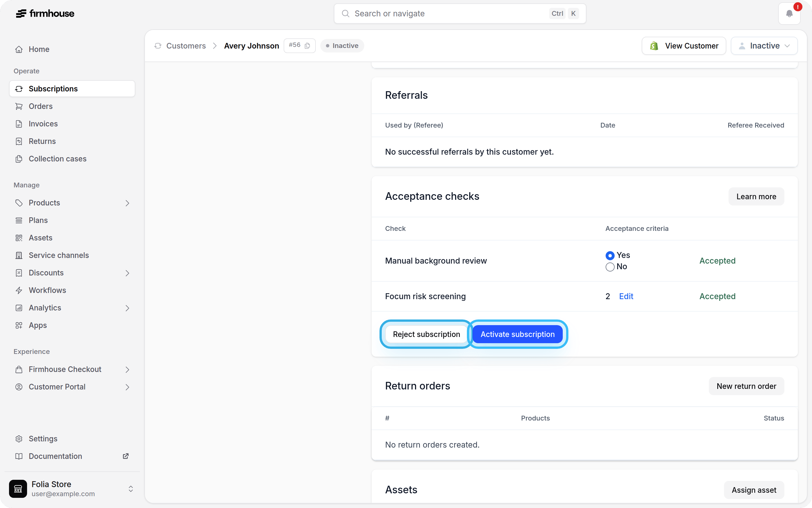812x508 pixels.
Task: Click the Analytics chart icon
Action: tap(19, 308)
